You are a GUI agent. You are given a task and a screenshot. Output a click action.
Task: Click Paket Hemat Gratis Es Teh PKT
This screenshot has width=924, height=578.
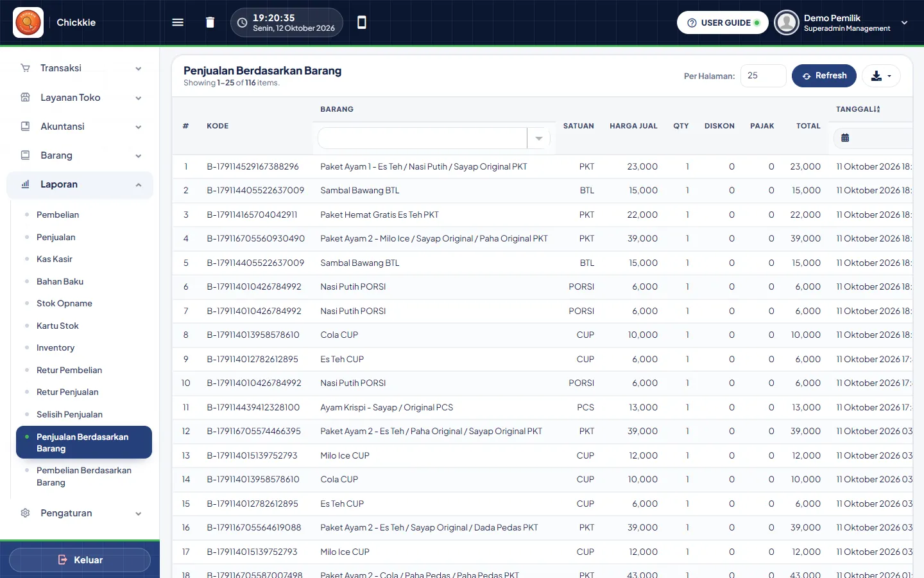[380, 215]
